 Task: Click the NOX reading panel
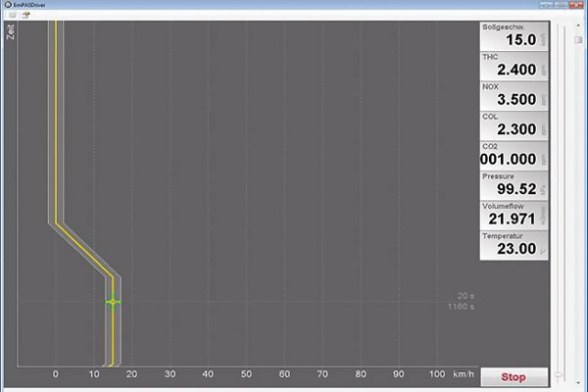515,95
